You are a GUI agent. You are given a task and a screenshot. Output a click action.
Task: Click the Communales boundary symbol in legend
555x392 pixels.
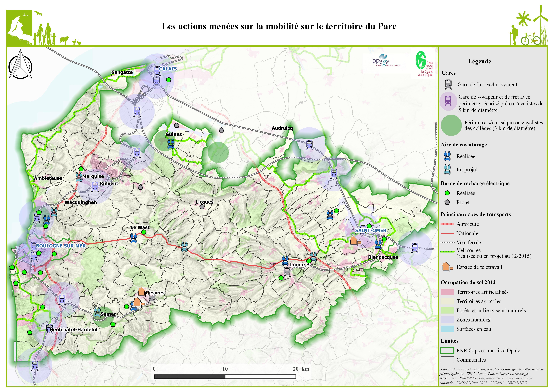447,360
